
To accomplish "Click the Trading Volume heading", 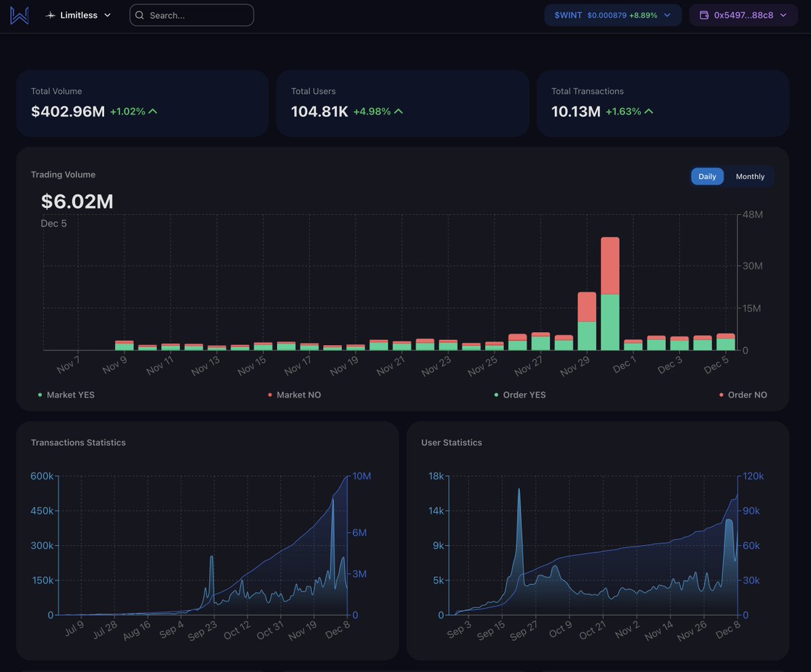I will (63, 174).
